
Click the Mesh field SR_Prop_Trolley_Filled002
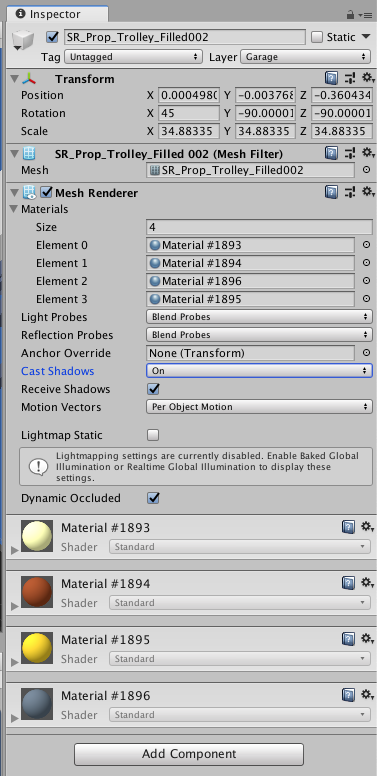(x=251, y=170)
